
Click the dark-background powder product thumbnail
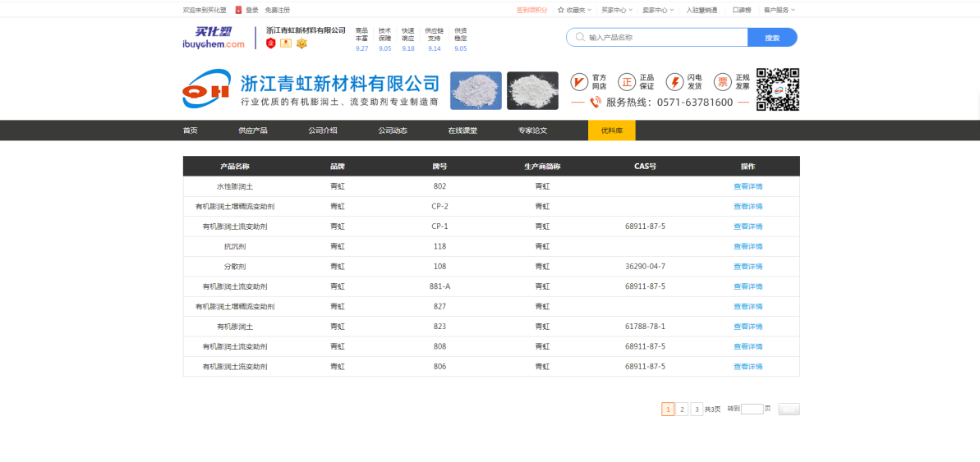(x=532, y=90)
